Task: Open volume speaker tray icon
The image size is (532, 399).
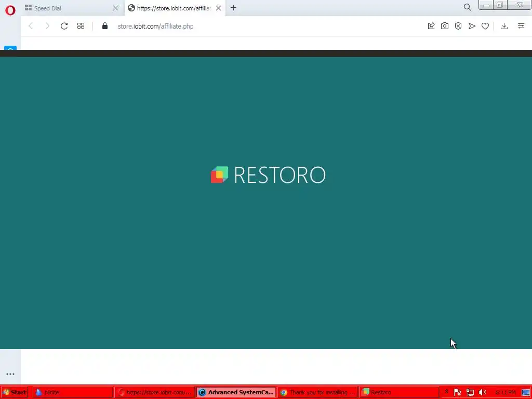Action: [482, 392]
